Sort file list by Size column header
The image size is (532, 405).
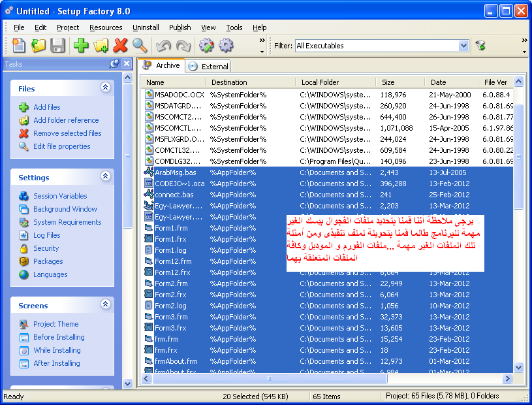388,82
